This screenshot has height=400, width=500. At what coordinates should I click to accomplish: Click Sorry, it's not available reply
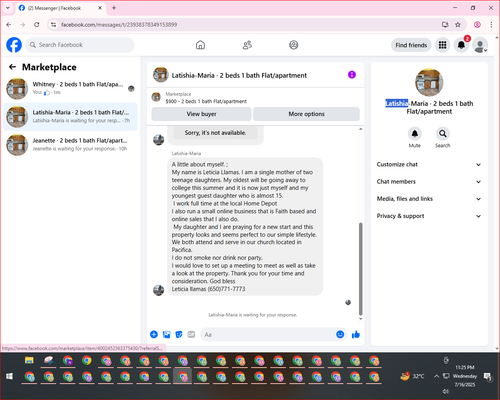215,133
